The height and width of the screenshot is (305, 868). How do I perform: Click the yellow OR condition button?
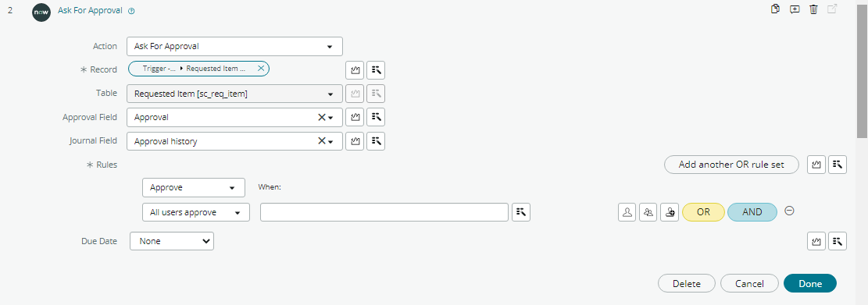tap(703, 212)
